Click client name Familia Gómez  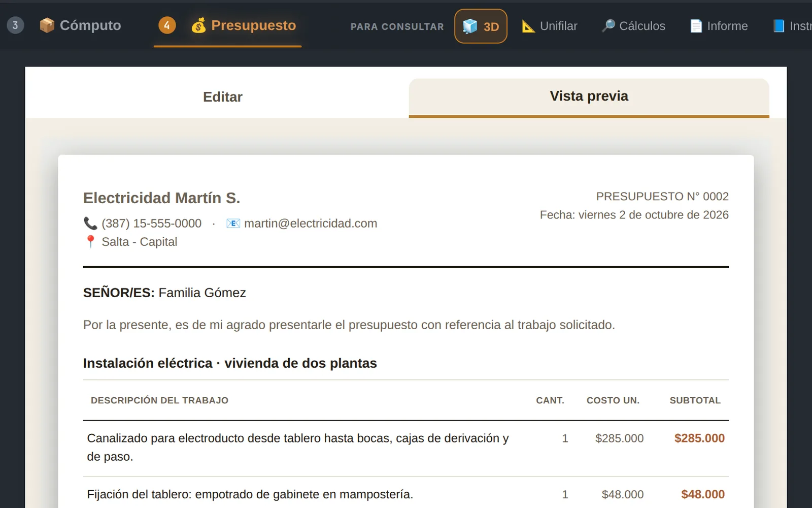(202, 293)
